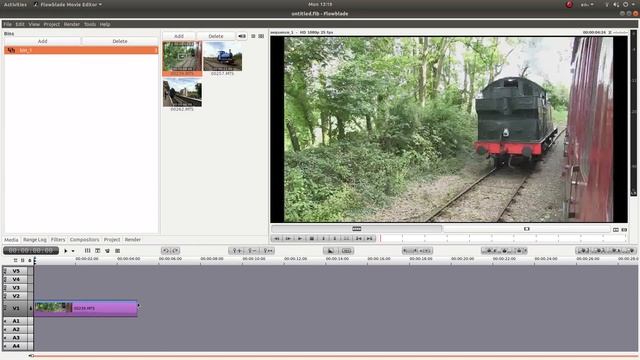Open the View menu
Viewport: 640px width, 360px height.
tap(34, 24)
